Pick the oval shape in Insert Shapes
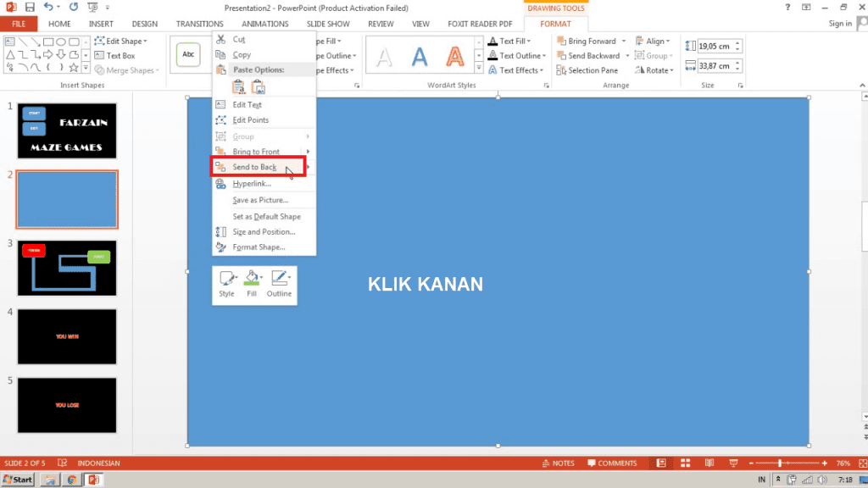The height and width of the screenshot is (488, 868). (61, 42)
